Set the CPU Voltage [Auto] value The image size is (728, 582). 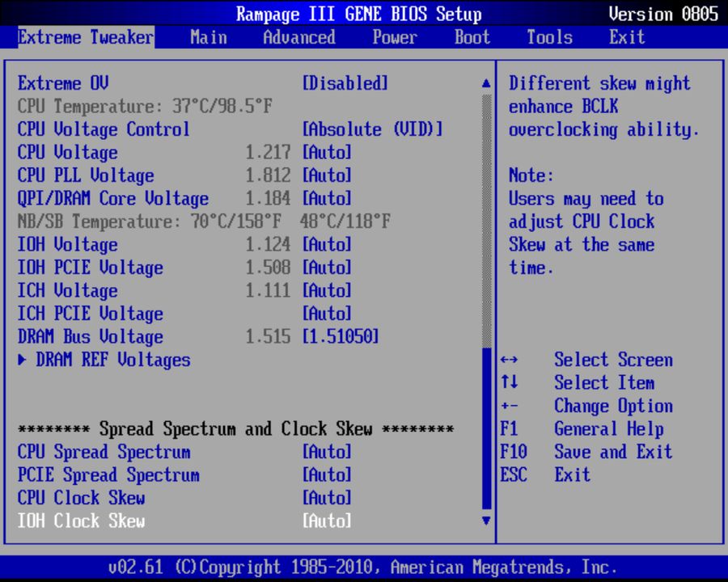pos(327,152)
